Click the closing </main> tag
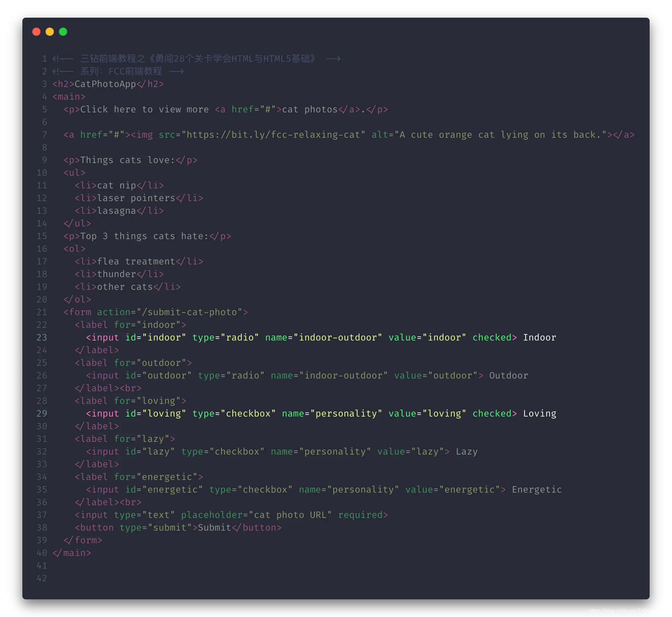Screen dimensions: 672x617 (x=71, y=553)
